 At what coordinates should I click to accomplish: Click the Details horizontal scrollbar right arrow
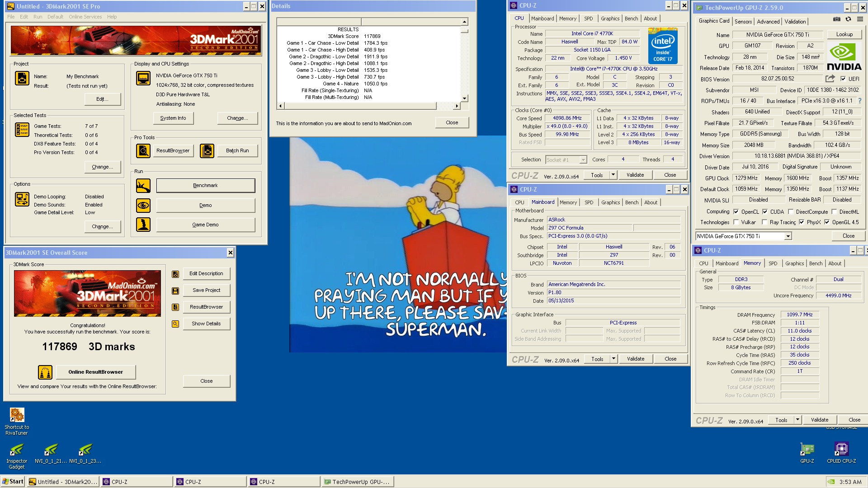tap(457, 106)
